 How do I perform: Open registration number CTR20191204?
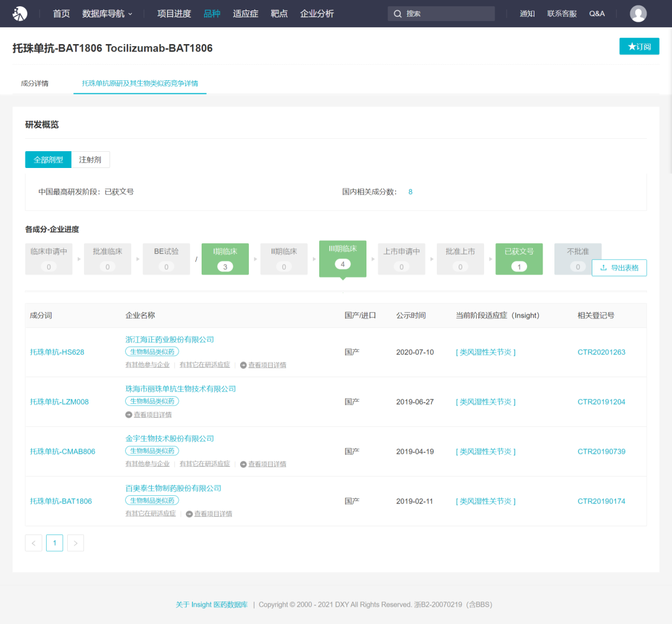[x=601, y=402]
